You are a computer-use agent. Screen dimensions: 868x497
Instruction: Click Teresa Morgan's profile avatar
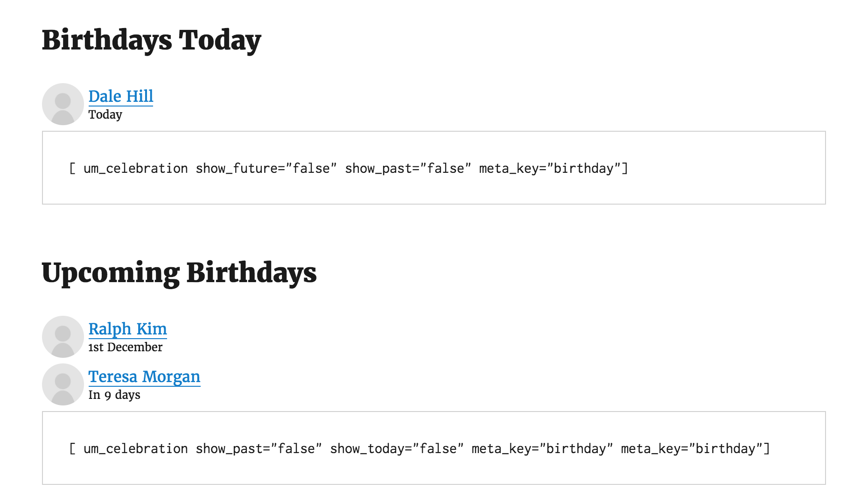pyautogui.click(x=63, y=384)
